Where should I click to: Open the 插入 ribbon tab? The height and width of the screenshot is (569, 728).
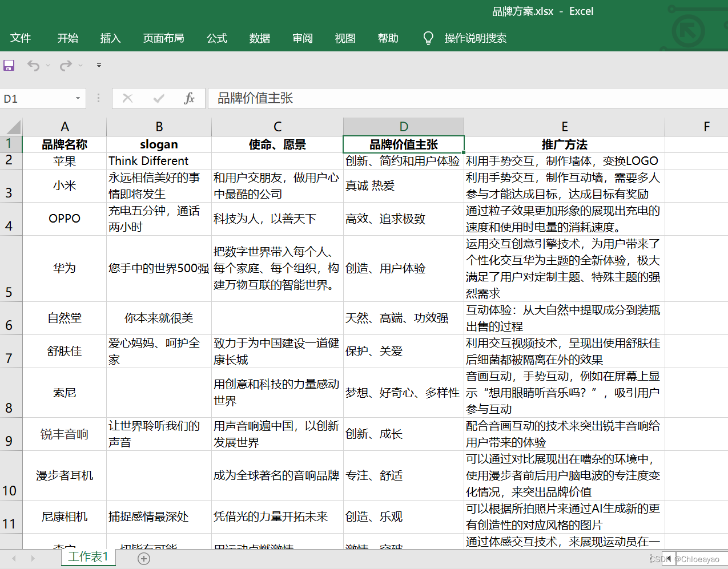110,38
